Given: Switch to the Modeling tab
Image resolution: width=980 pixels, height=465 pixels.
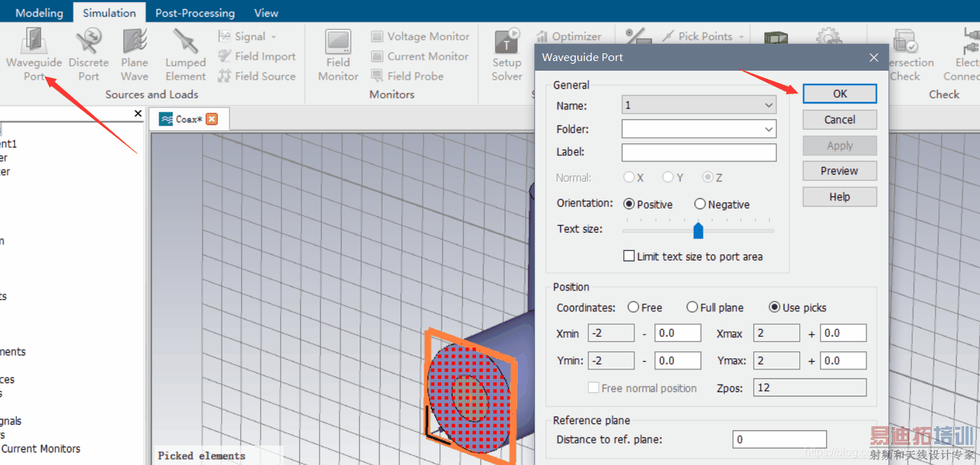Looking at the screenshot, I should (x=39, y=12).
